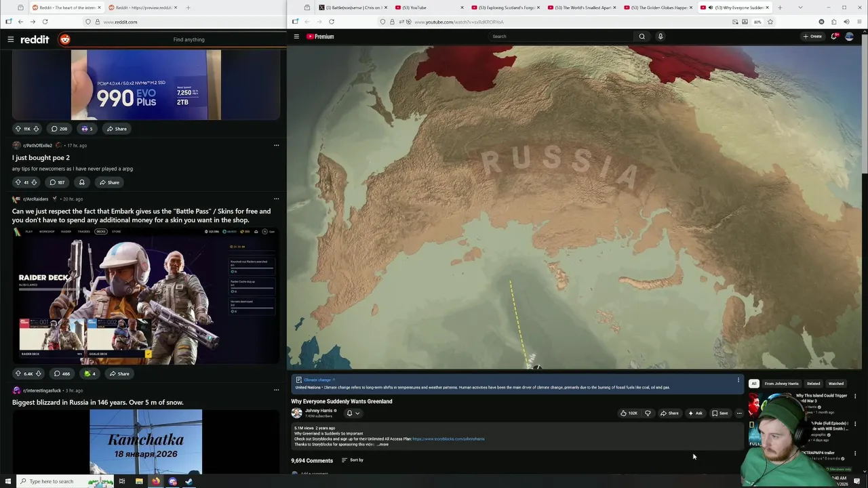Click the Reddit 'Find anything' search box
The image size is (868, 488).
tap(189, 39)
